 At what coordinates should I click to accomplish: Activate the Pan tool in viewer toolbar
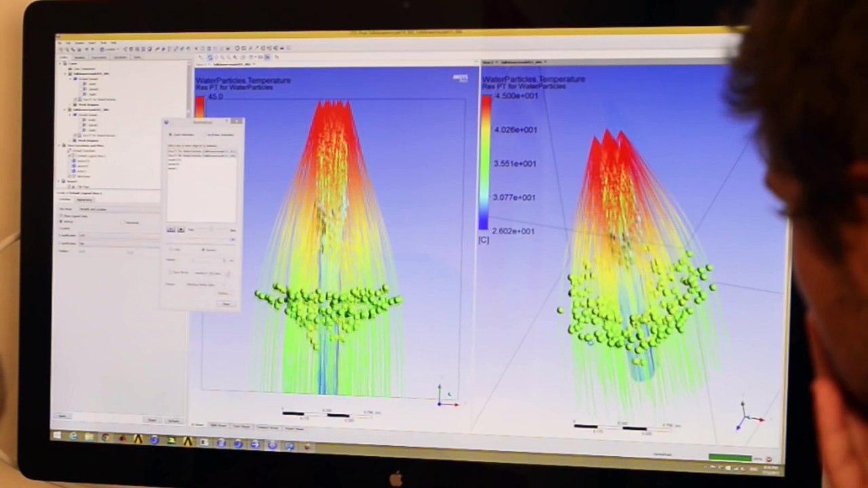pyautogui.click(x=217, y=58)
